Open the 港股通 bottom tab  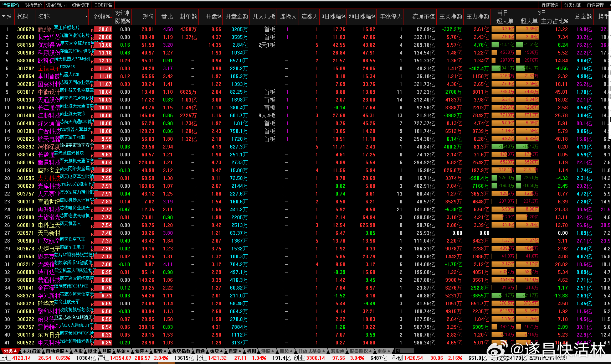point(337,351)
